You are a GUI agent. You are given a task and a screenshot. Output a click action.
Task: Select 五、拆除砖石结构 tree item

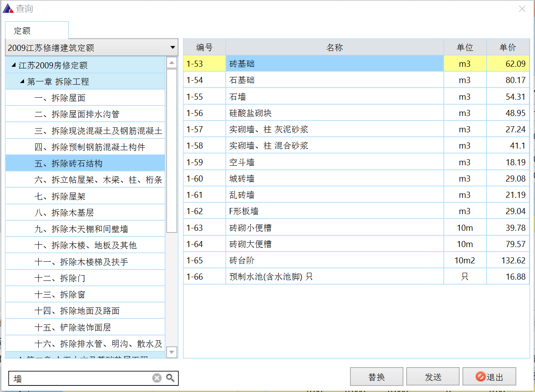point(85,163)
